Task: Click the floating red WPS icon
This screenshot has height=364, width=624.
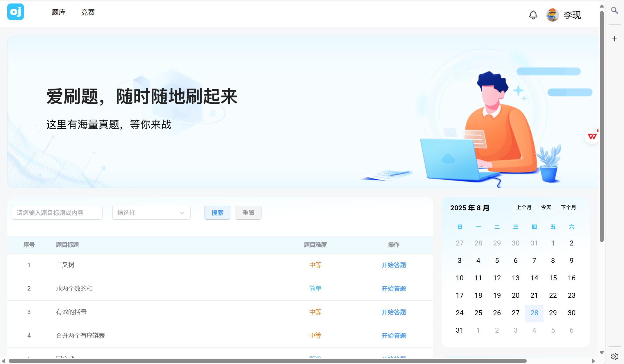Action: click(x=592, y=136)
